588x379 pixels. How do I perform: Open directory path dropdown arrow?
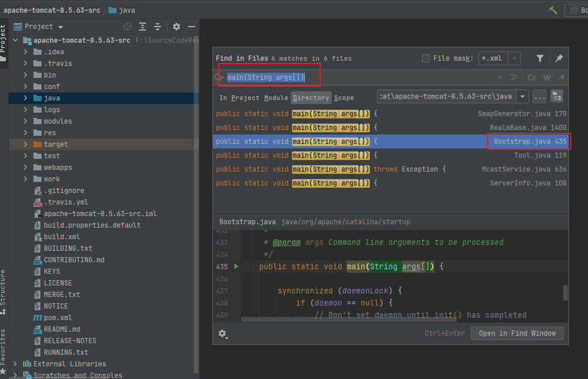[x=522, y=96]
